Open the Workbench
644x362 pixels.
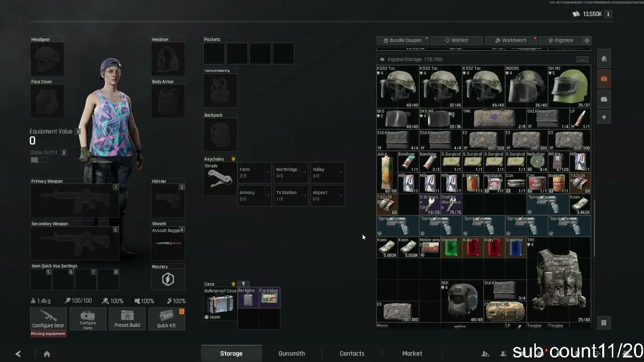tap(511, 40)
